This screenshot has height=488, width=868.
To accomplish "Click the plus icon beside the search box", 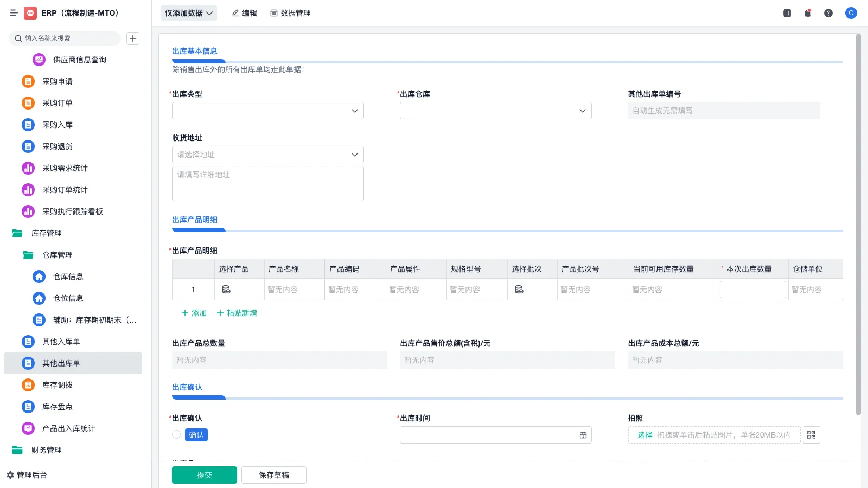I will (x=133, y=38).
